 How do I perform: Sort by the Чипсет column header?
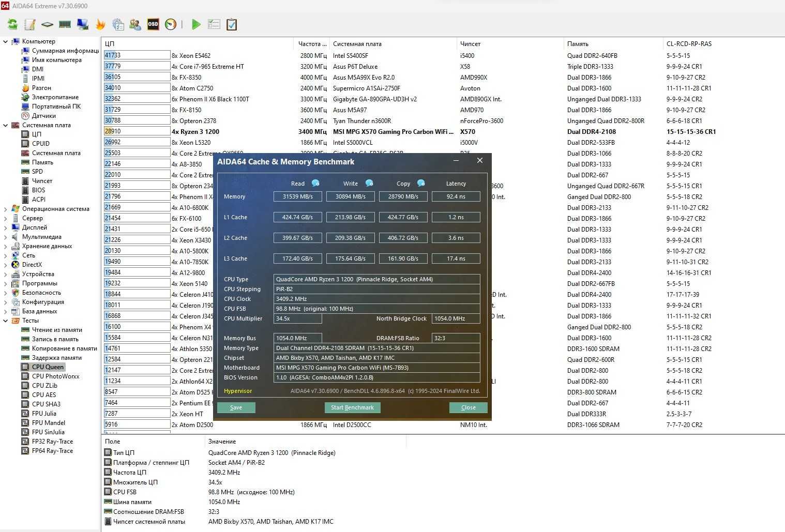click(509, 44)
